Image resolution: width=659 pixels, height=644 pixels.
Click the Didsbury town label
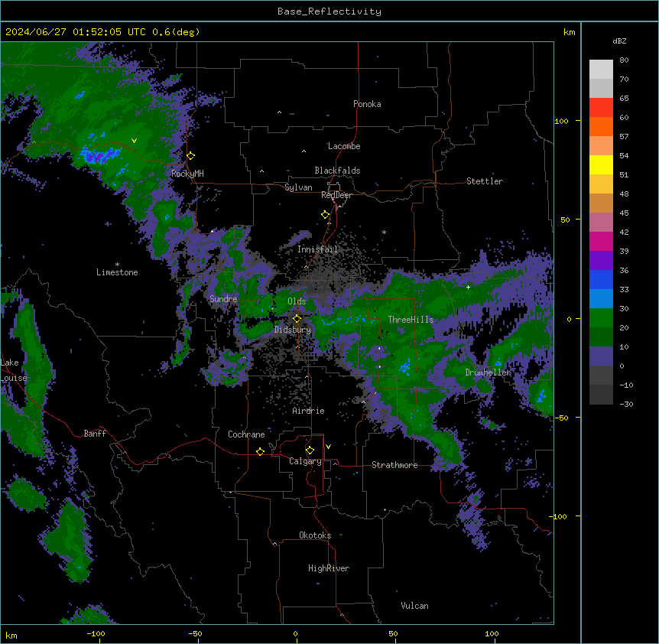tap(293, 330)
